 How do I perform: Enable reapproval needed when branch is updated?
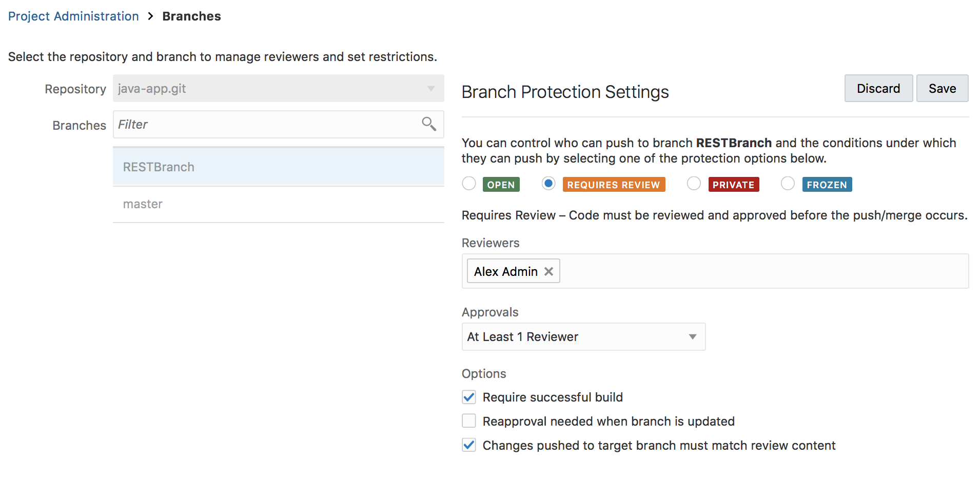[468, 421]
